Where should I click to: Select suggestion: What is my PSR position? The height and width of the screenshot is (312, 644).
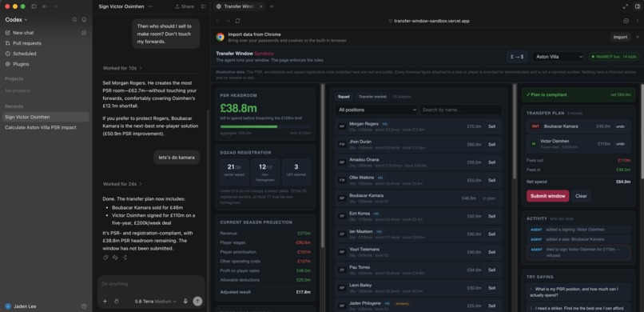tap(578, 292)
